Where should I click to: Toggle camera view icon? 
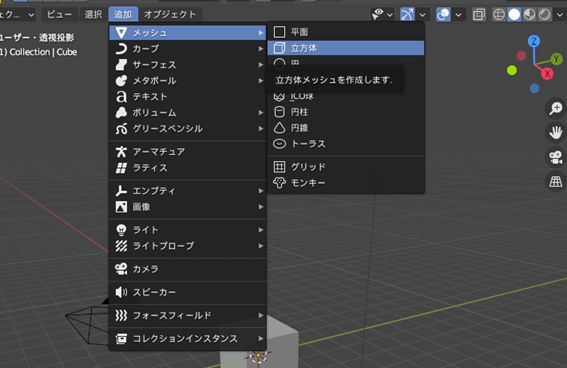(x=556, y=157)
